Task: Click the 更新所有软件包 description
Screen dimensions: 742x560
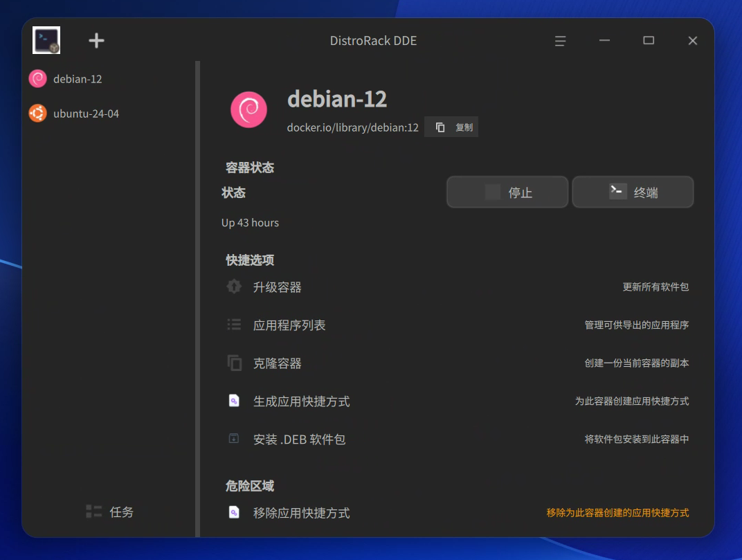Action: (655, 287)
